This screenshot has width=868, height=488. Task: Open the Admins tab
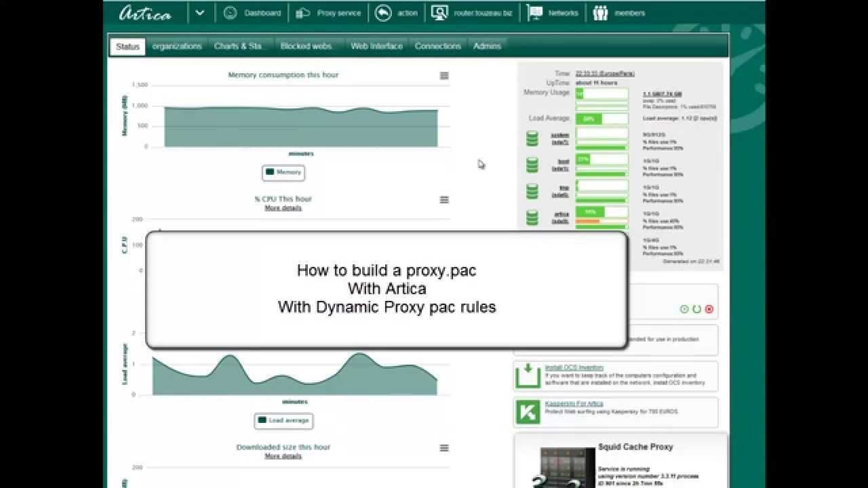(x=487, y=46)
